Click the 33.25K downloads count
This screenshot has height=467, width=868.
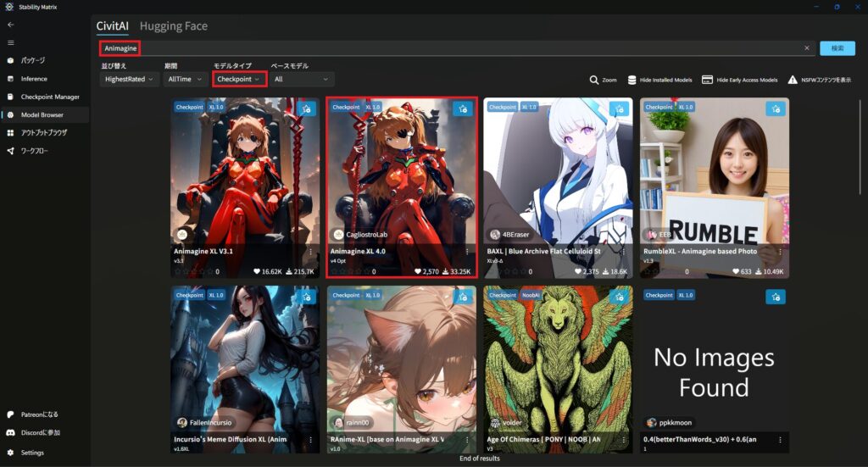click(x=456, y=272)
